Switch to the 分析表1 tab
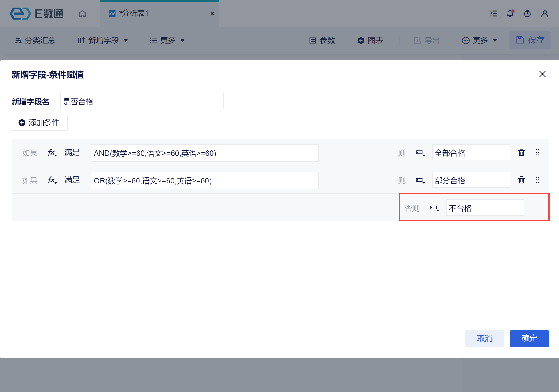559x392 pixels. (134, 14)
